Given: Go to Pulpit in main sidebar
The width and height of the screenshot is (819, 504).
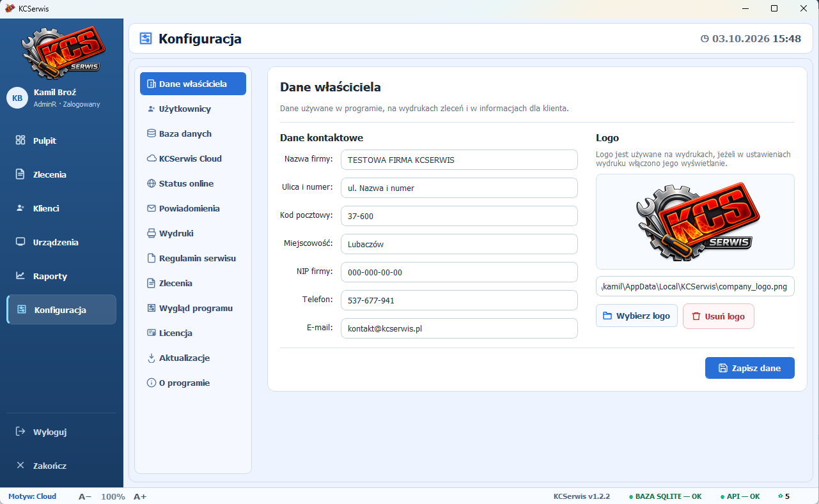Looking at the screenshot, I should (x=61, y=141).
